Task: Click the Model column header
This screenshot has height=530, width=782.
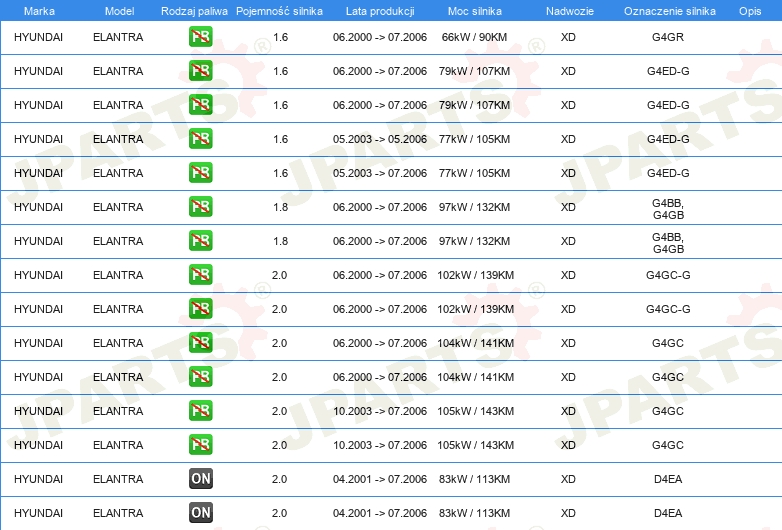Action: (119, 11)
